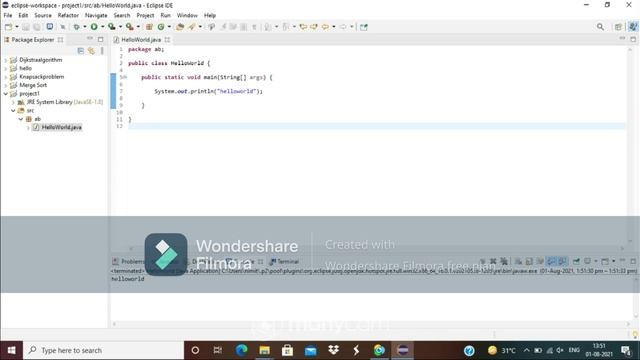640x360 pixels.
Task: Go to Next Annotation icon
Action: tap(267, 27)
